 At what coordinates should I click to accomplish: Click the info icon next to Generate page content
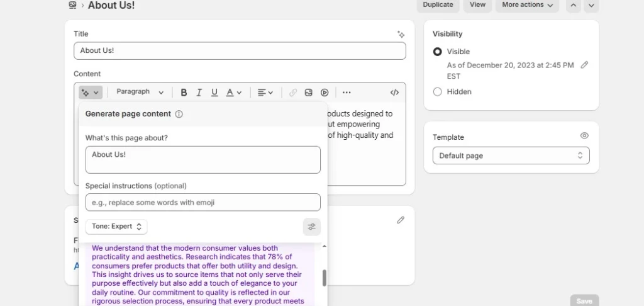(179, 115)
